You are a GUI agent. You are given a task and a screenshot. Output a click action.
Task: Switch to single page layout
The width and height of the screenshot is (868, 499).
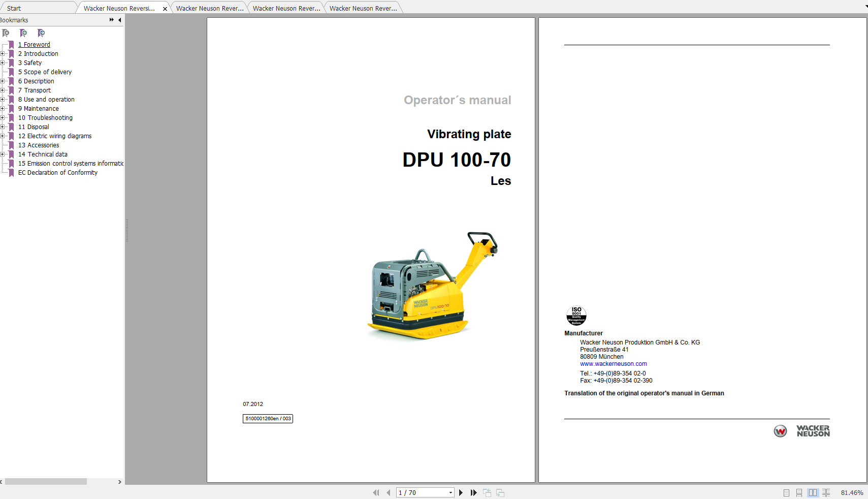(x=786, y=492)
